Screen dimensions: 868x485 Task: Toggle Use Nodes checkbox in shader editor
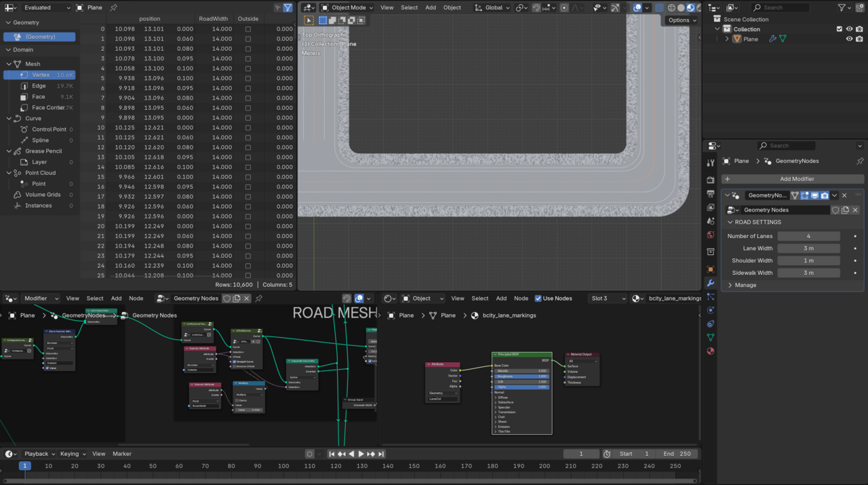pyautogui.click(x=538, y=298)
